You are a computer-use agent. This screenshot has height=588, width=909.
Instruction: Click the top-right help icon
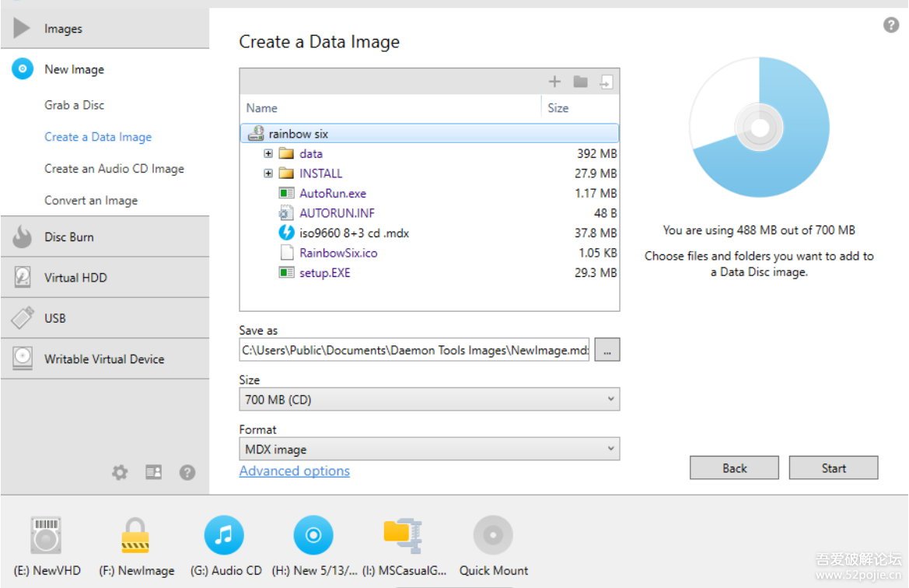(891, 25)
